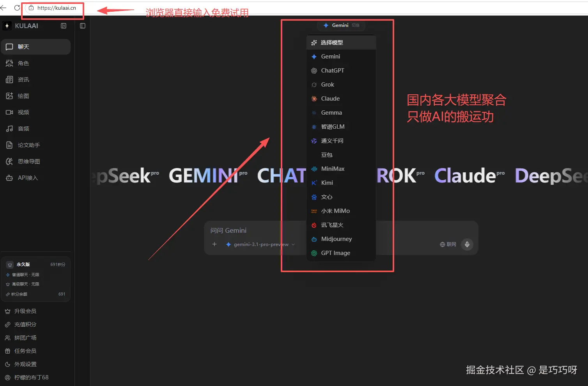
Task: Click the plus attachment icon in chat input
Action: [x=214, y=244]
